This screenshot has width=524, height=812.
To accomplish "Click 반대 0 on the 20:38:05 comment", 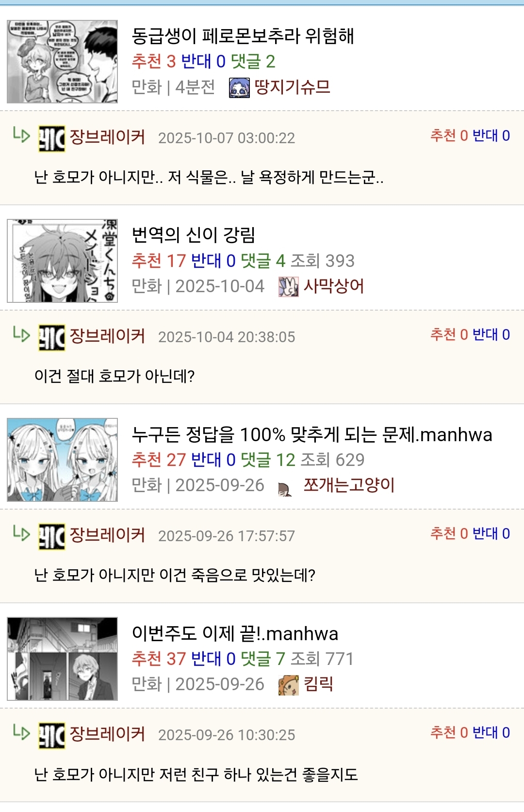I will (x=491, y=334).
